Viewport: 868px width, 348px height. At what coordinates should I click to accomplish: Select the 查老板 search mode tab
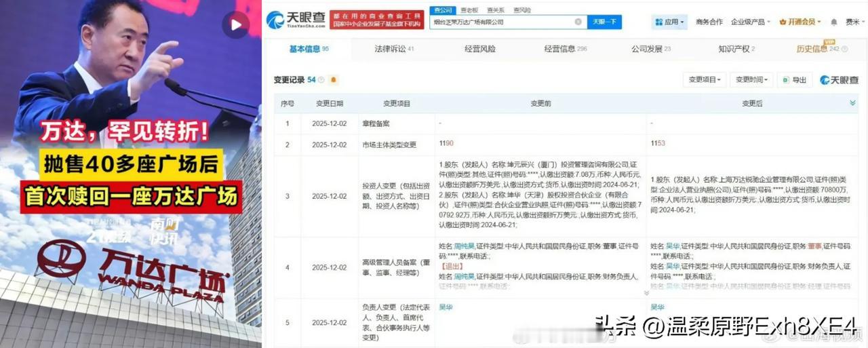pos(469,10)
